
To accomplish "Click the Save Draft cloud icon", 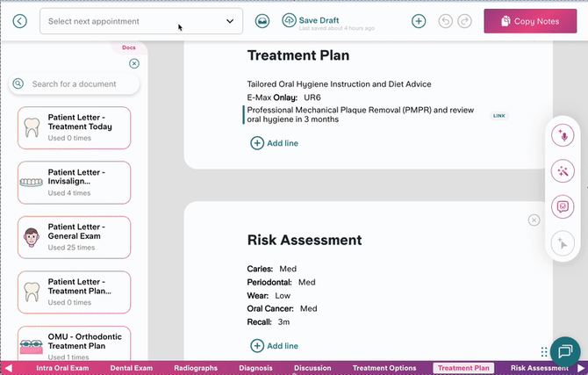I will pyautogui.click(x=289, y=20).
